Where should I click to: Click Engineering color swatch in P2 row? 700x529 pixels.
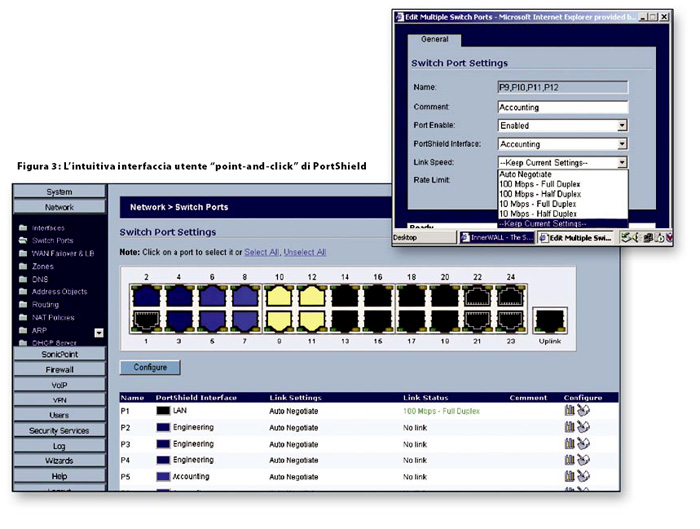(163, 428)
